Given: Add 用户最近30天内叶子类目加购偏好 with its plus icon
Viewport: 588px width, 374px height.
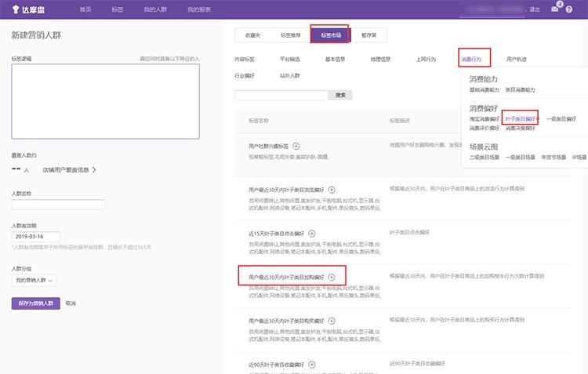Looking at the screenshot, I should [332, 278].
